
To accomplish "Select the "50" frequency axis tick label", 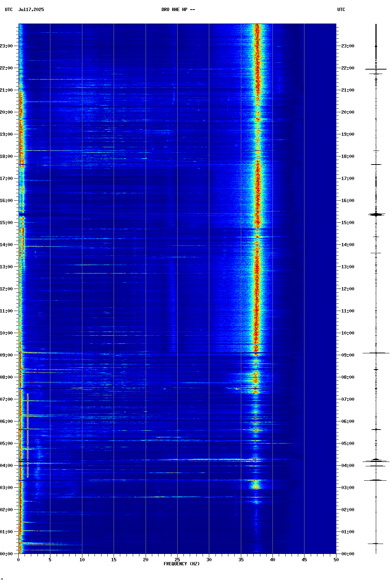I will (x=336, y=560).
